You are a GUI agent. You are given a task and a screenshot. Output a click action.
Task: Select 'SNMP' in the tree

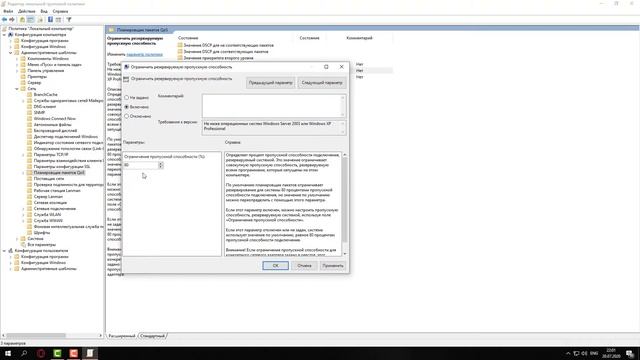point(39,113)
